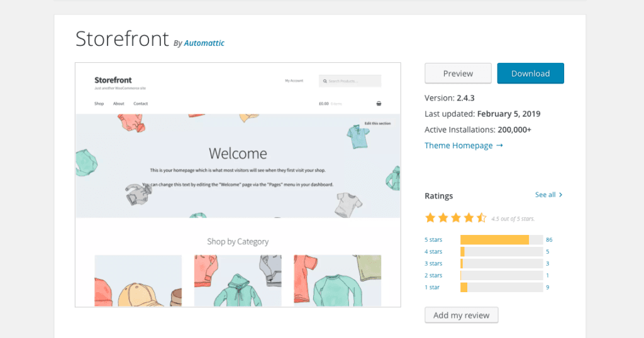Select the 3 stars rating bar
The width and height of the screenshot is (644, 338).
[501, 264]
